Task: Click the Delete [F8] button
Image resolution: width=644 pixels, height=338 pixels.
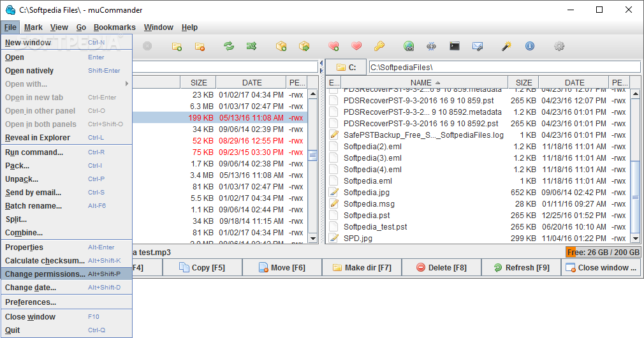Action: (x=441, y=267)
